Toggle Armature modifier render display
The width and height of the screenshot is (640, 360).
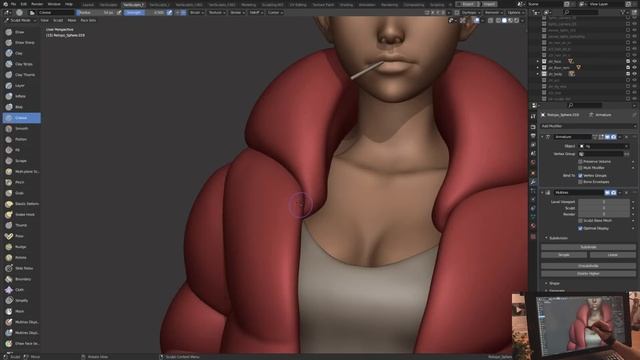click(x=613, y=137)
